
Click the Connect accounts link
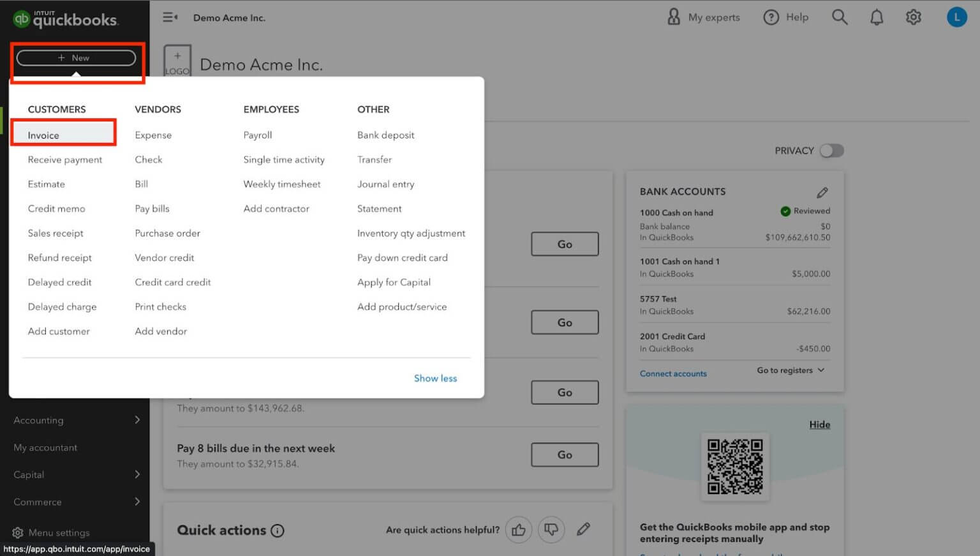click(x=672, y=373)
